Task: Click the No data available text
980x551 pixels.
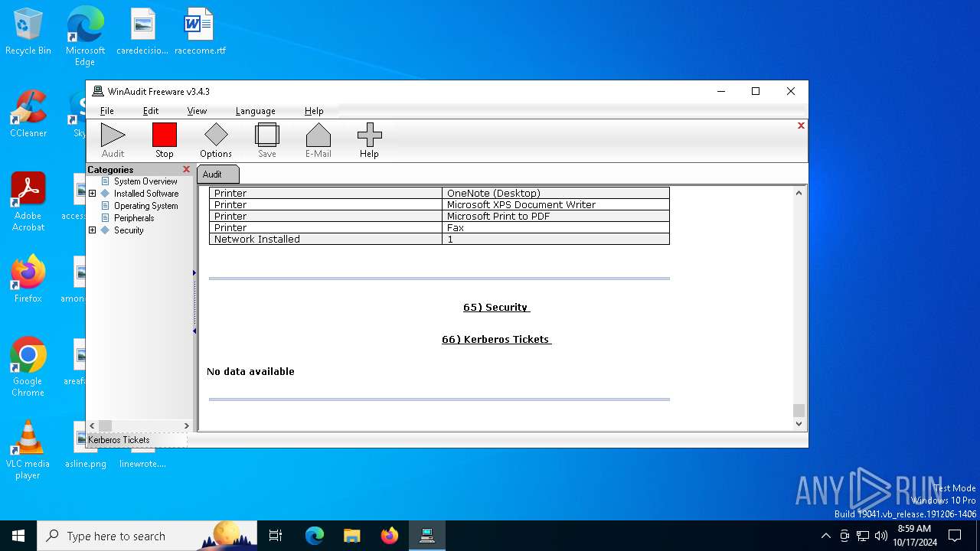Action: (x=250, y=371)
